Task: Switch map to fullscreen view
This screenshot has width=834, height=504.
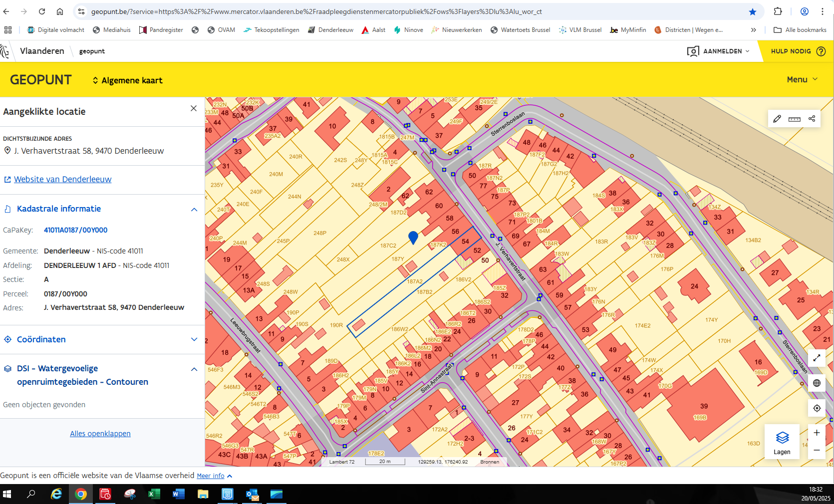Action: point(817,358)
